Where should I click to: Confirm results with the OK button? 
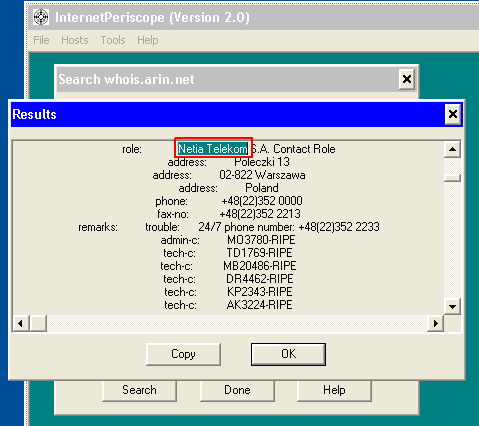tap(288, 354)
